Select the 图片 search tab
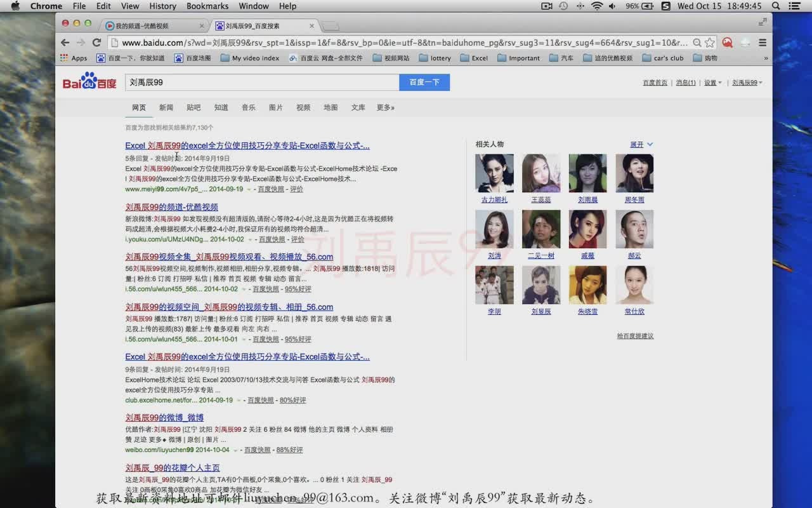Viewport: 812px width, 508px height. pyautogui.click(x=276, y=107)
